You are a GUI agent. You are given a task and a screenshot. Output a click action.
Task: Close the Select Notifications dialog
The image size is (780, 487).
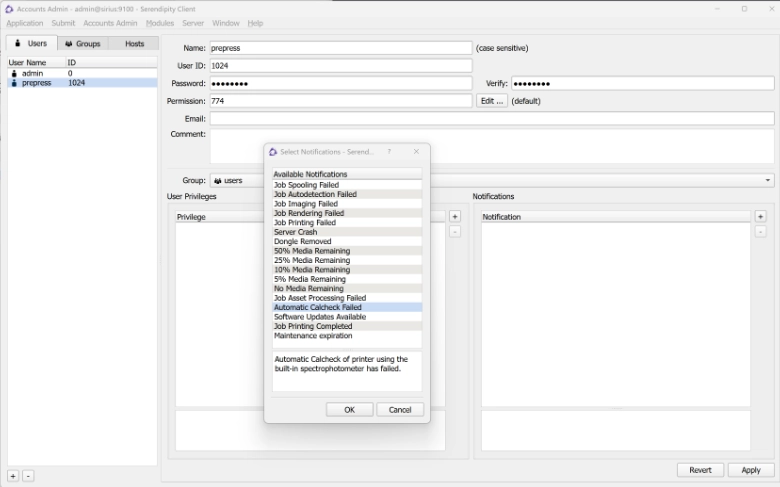(x=416, y=152)
